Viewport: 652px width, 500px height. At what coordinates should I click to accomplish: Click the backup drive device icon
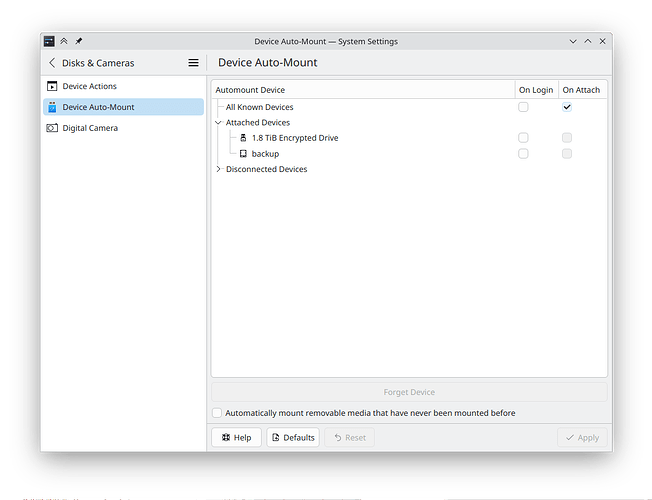coord(243,153)
